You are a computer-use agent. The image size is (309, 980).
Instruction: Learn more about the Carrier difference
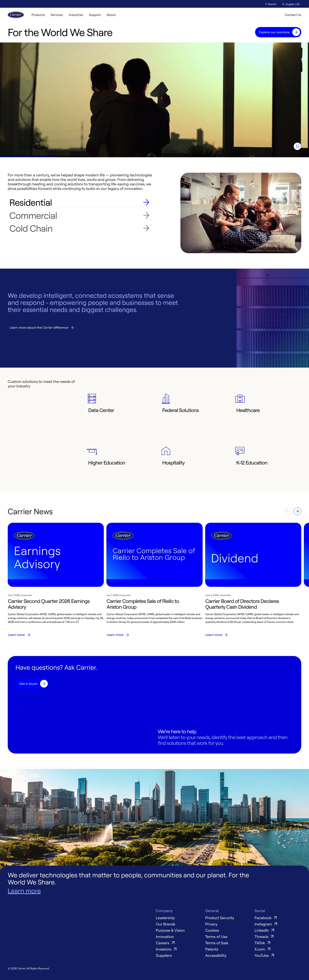coord(42,328)
